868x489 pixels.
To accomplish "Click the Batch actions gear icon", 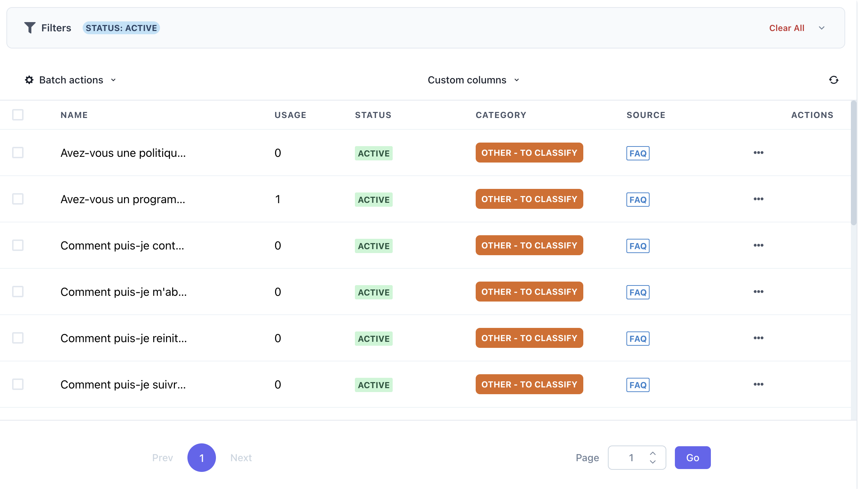I will coord(29,80).
